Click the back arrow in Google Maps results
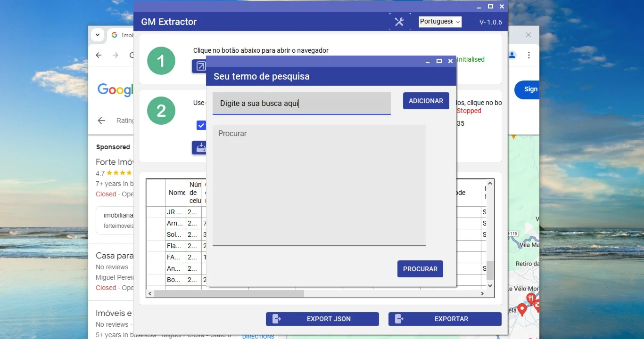Image resolution: width=644 pixels, height=339 pixels. pos(101,121)
